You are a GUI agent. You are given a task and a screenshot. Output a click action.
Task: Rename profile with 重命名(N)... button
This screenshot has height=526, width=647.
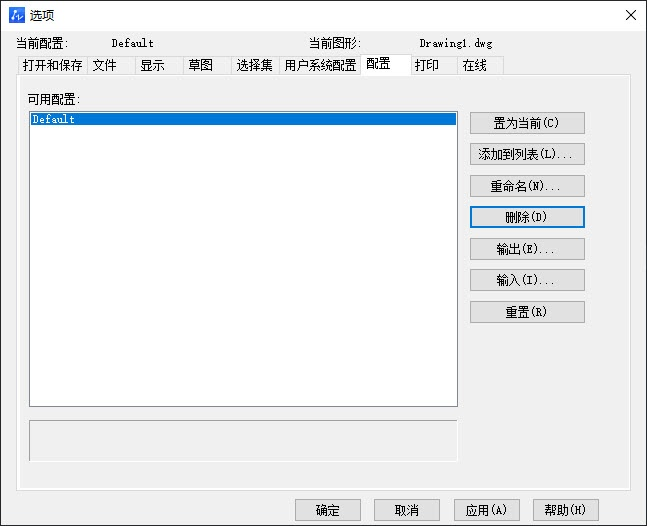(x=527, y=186)
